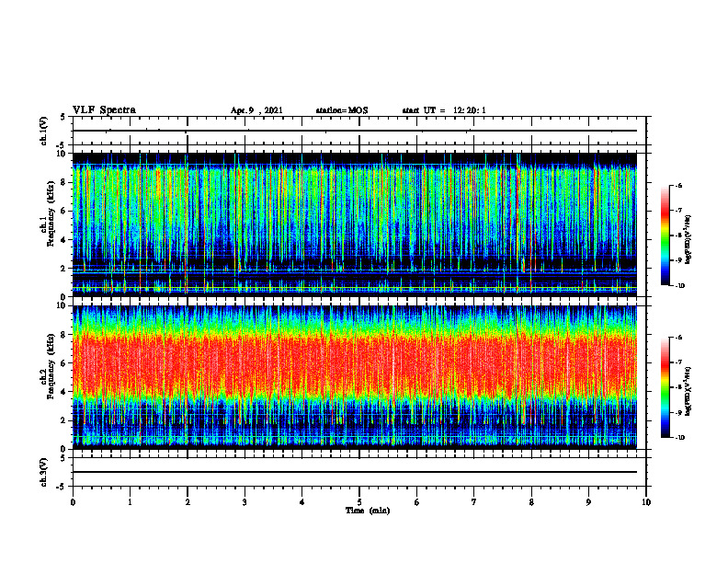Click the "2" kHz tick of ch.2 spectrogram

tap(64, 420)
